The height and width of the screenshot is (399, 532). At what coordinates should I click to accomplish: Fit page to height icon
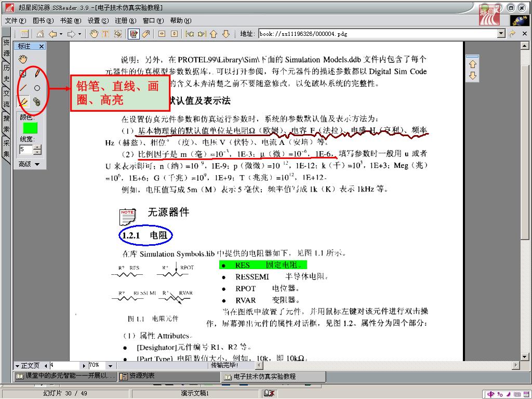click(x=174, y=34)
